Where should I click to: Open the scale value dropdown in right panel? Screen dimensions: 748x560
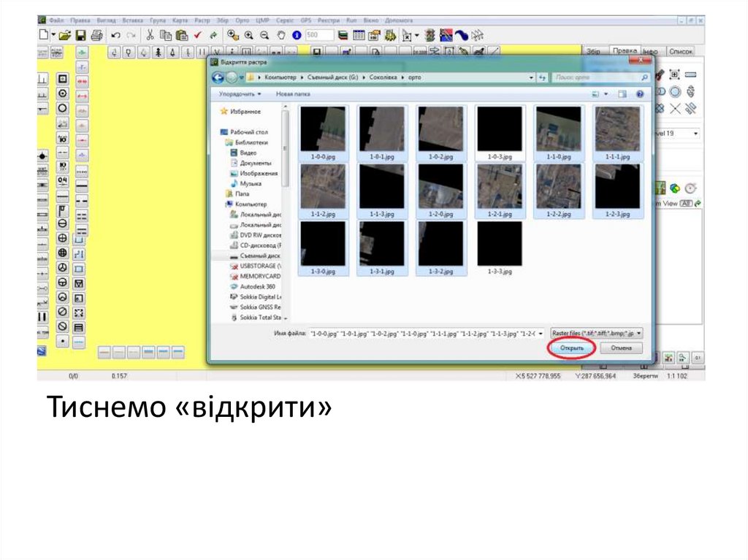(695, 134)
